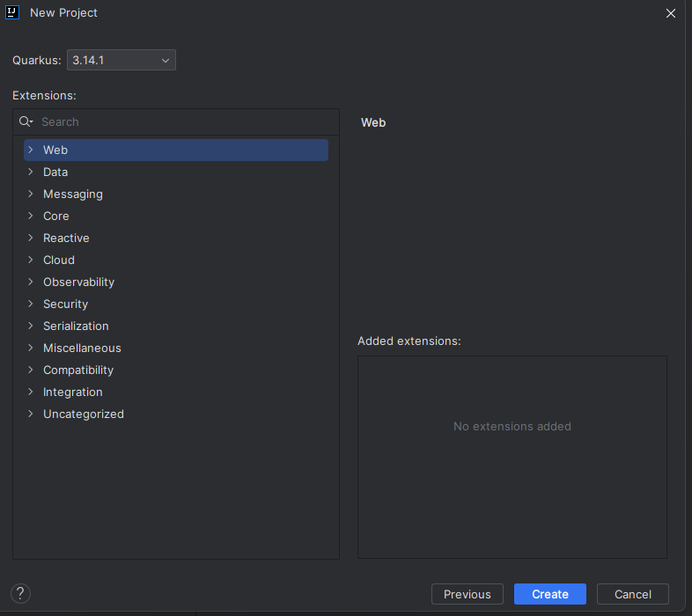Open the Quarkus version dropdown
The width and height of the screenshot is (692, 616).
click(121, 60)
